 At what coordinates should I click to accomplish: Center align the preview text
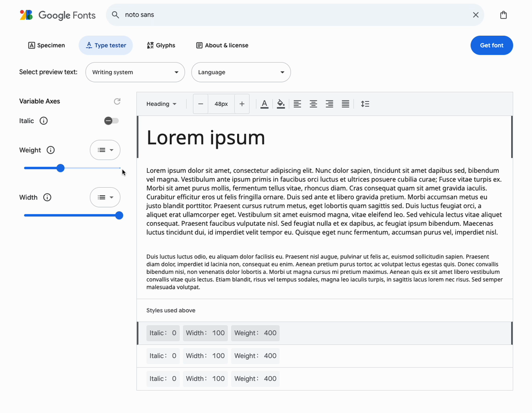[x=313, y=104]
